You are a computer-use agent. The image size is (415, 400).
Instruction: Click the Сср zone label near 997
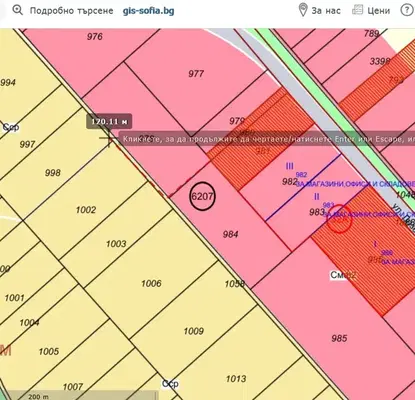[11, 127]
